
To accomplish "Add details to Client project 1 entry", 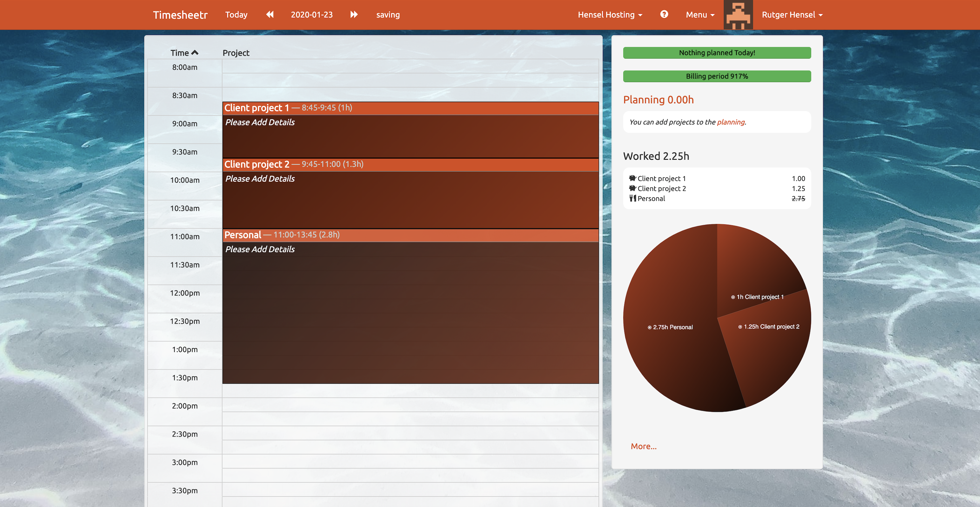I will [260, 122].
